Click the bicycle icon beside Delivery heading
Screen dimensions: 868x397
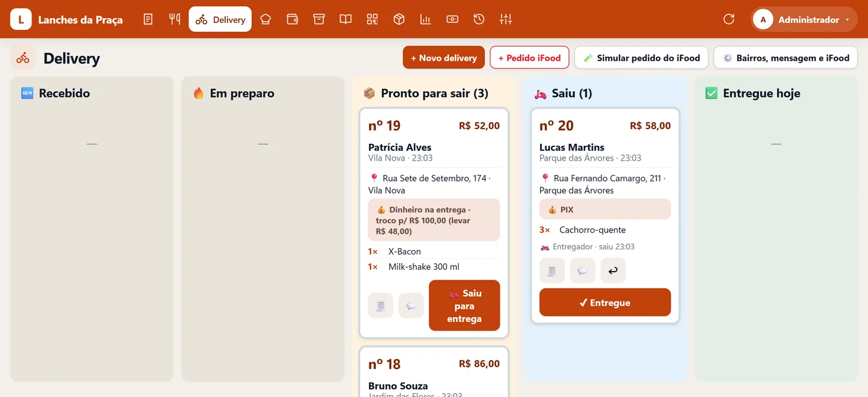pos(23,58)
